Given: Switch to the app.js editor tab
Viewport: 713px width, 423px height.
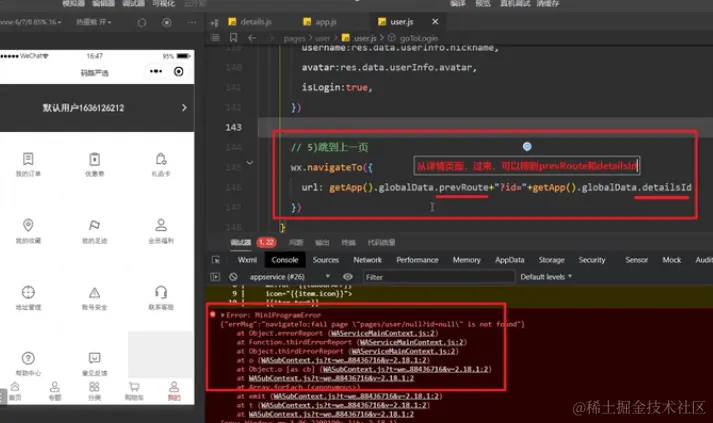Looking at the screenshot, I should click(320, 22).
